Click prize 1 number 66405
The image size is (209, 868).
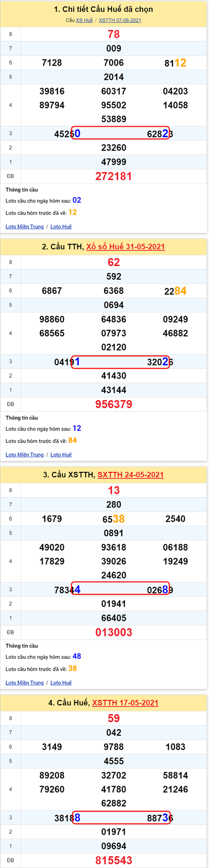point(114,618)
